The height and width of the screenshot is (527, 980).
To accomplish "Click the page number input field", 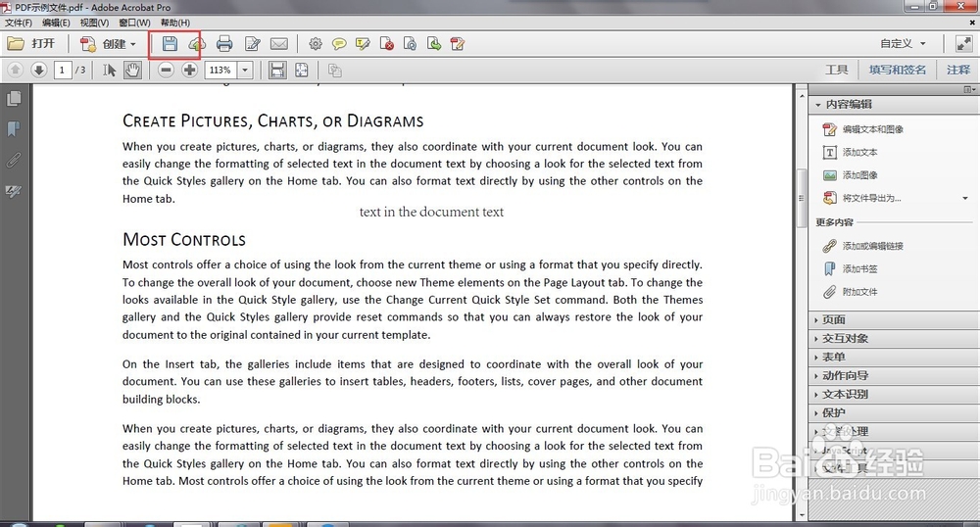I will click(62, 70).
